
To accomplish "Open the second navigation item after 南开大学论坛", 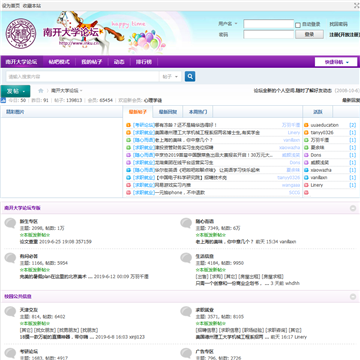I will pyautogui.click(x=59, y=62).
